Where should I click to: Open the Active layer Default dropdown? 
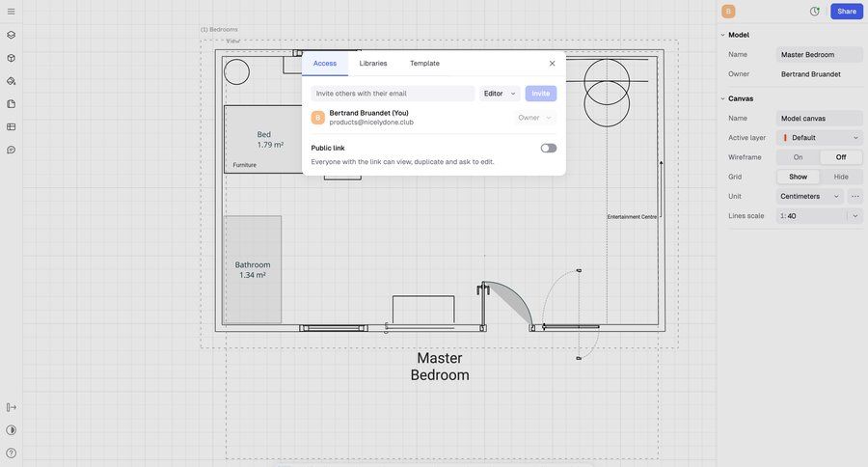click(x=819, y=138)
